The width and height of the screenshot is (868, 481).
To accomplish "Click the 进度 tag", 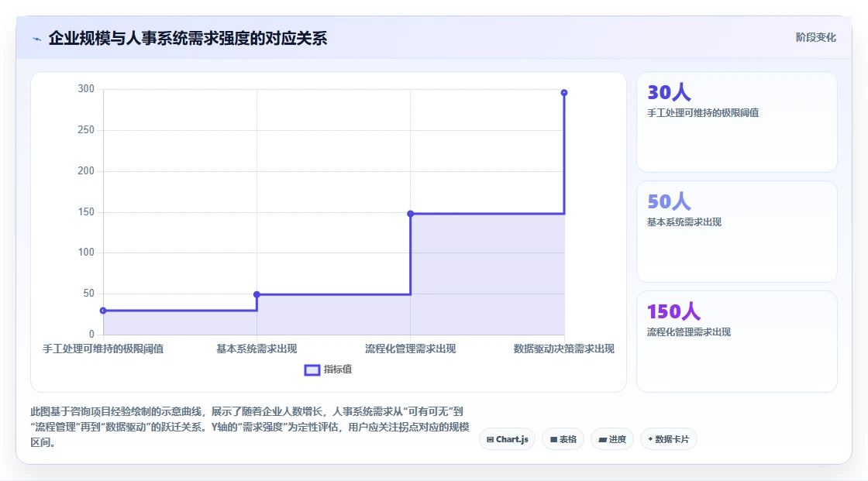I will click(612, 439).
